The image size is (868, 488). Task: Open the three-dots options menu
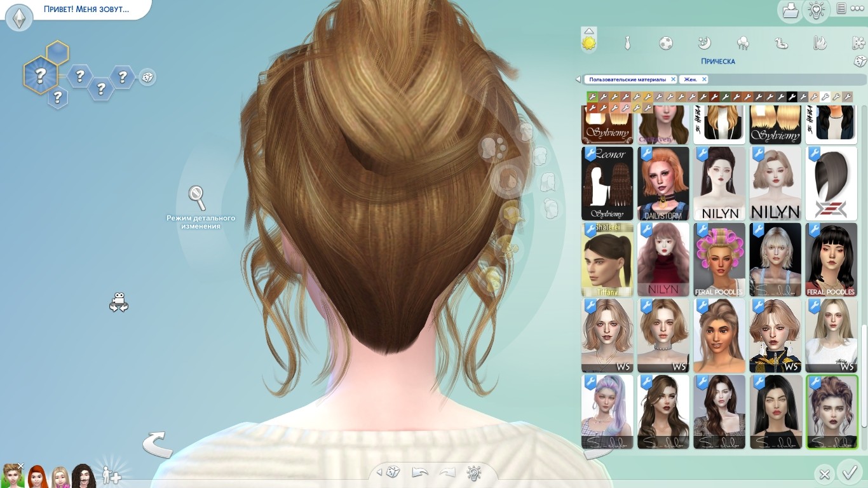tap(857, 8)
